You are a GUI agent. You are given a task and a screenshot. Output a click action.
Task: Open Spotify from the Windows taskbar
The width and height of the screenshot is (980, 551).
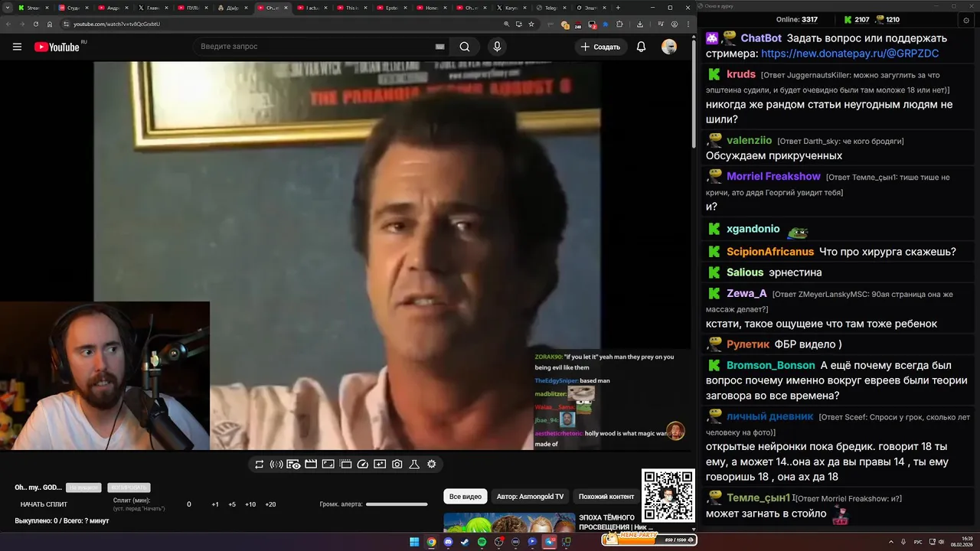482,542
